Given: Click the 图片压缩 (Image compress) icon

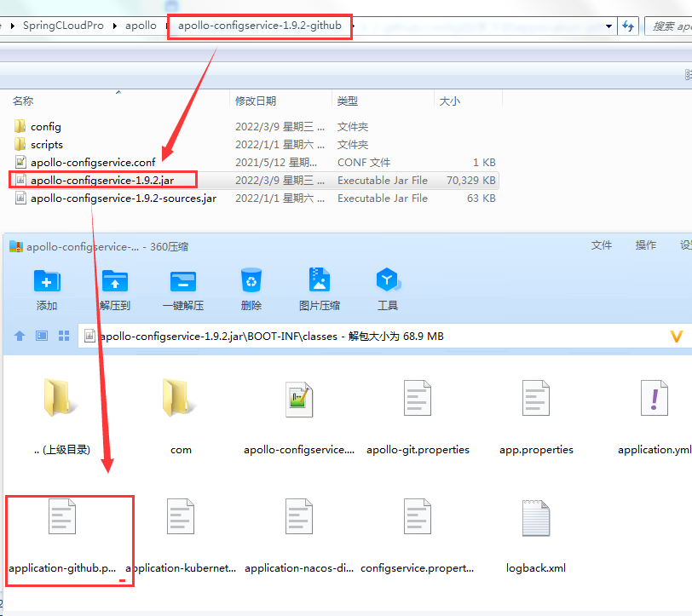Looking at the screenshot, I should click(320, 279).
